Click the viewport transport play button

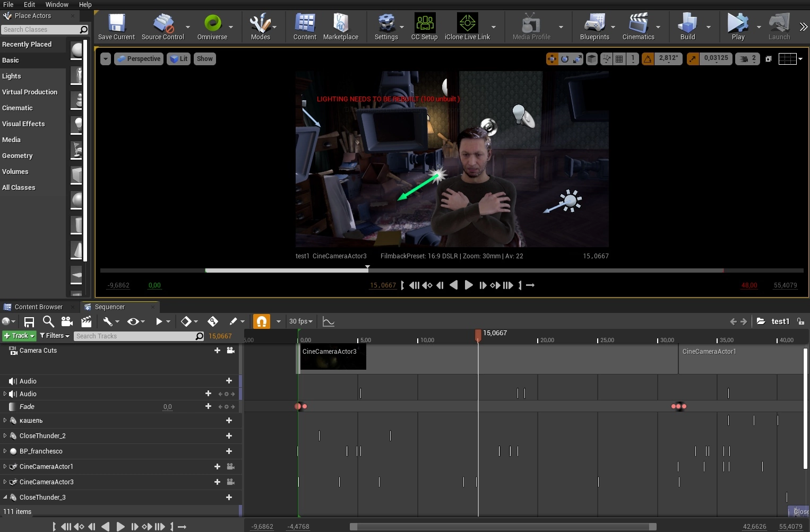tap(468, 285)
